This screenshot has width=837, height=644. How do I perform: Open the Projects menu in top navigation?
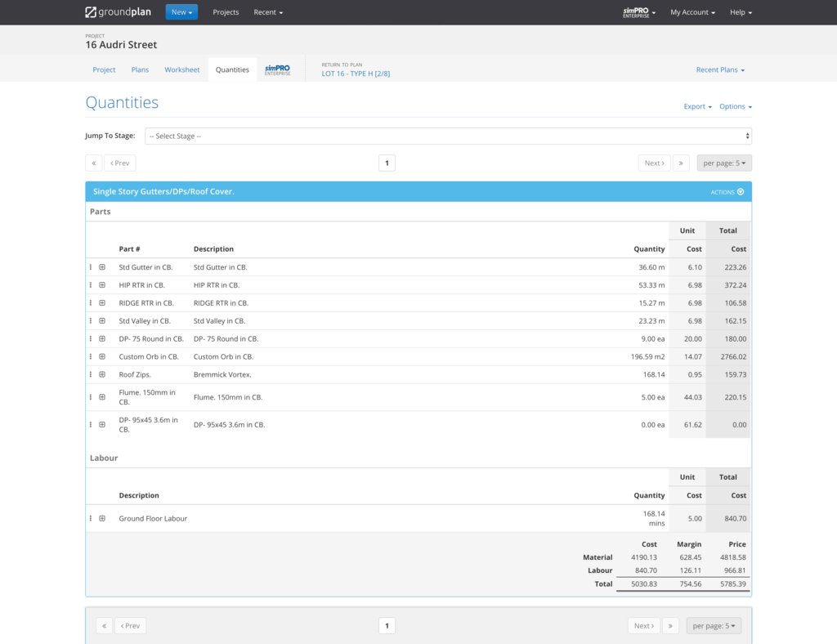pyautogui.click(x=226, y=11)
